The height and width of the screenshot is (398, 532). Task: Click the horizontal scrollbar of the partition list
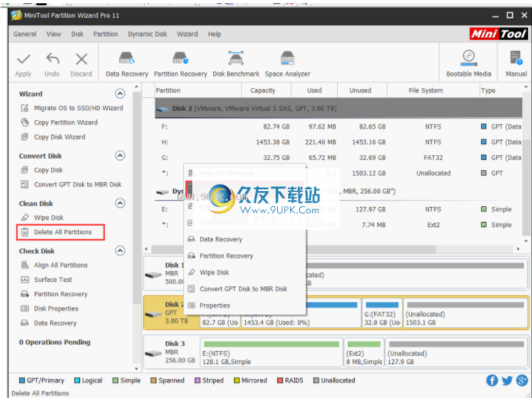point(293,249)
